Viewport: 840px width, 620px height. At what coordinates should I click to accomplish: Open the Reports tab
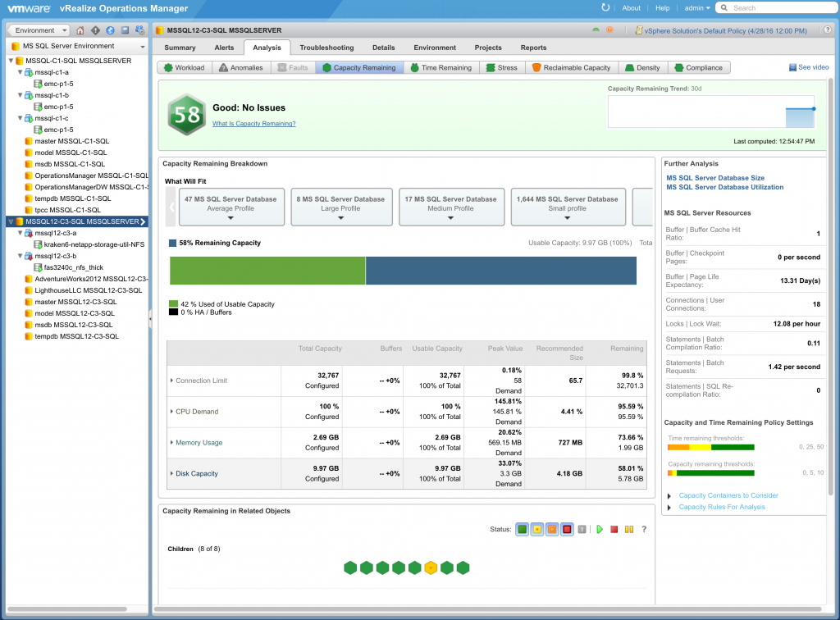(533, 48)
